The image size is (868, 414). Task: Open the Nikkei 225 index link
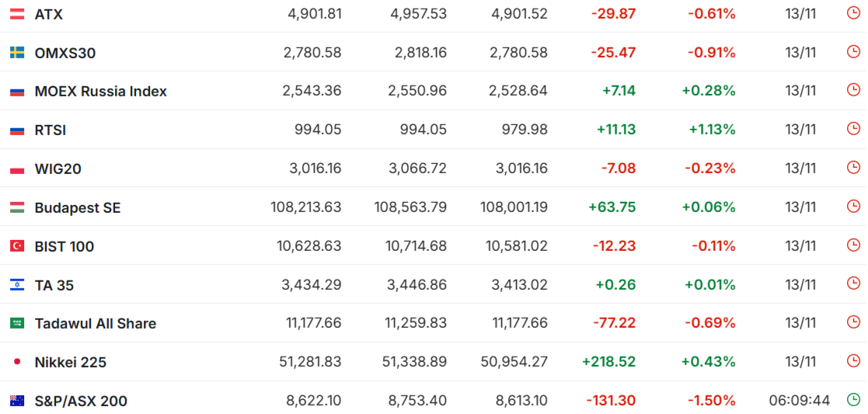[71, 362]
